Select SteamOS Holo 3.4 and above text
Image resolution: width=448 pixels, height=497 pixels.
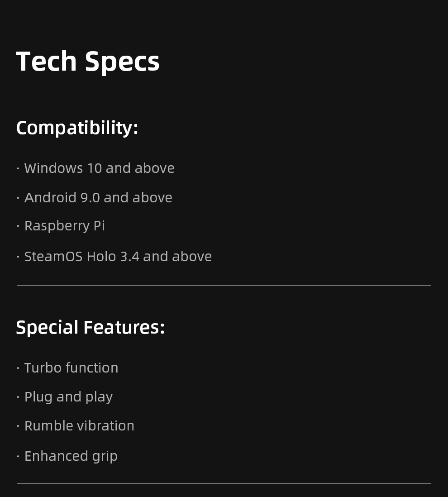click(118, 257)
